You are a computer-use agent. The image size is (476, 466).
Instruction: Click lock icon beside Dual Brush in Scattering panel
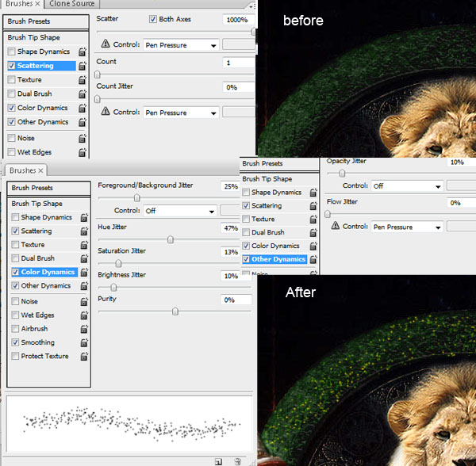83,94
